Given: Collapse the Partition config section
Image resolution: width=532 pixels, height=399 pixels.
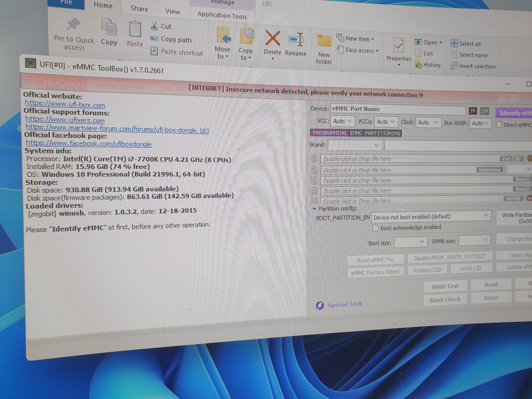Looking at the screenshot, I should coord(314,209).
